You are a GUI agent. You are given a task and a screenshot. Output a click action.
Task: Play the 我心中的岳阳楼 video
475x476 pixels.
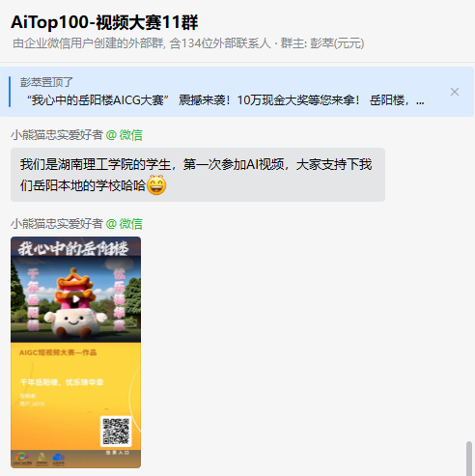tap(76, 299)
